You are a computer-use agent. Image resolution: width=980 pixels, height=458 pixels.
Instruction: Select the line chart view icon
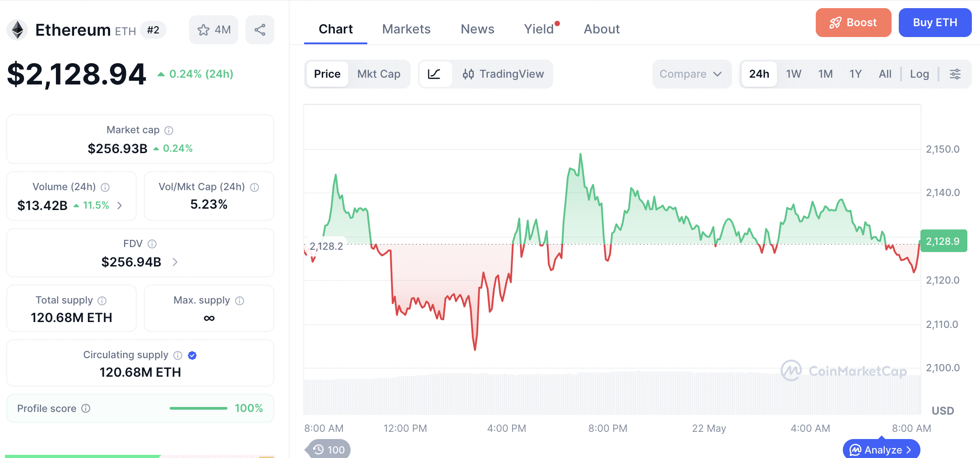point(435,74)
